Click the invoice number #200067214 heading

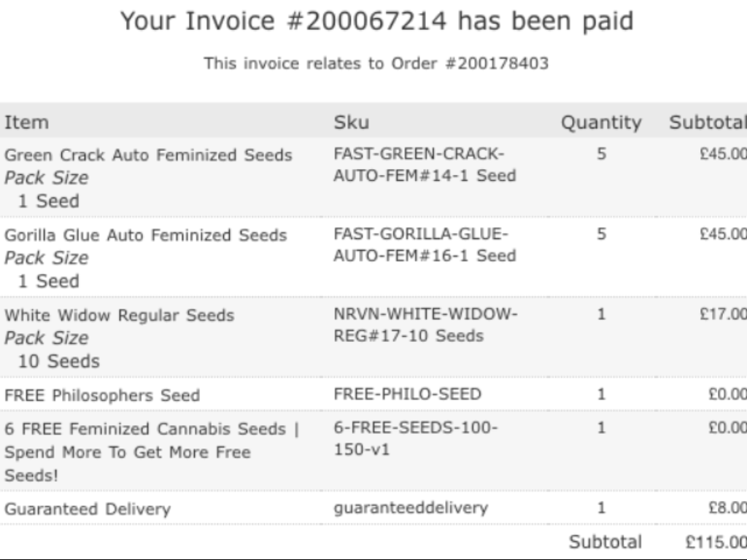[377, 21]
